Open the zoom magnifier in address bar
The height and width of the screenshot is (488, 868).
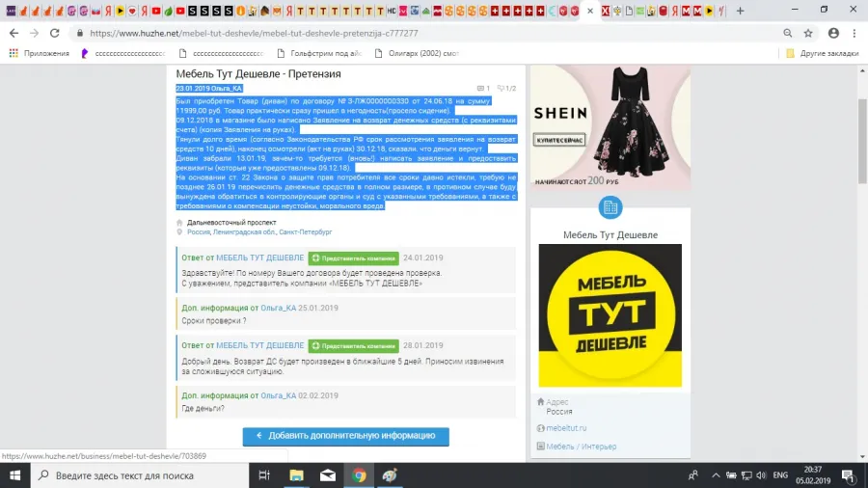click(x=787, y=33)
